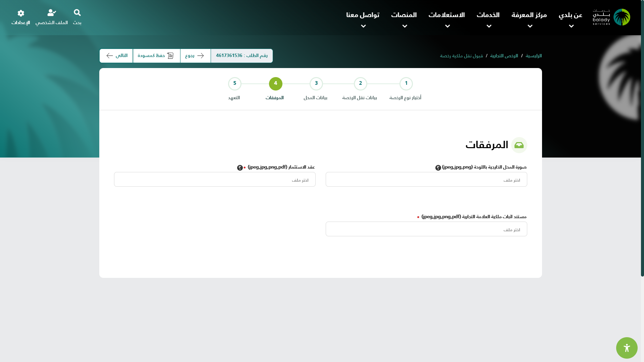This screenshot has width=644, height=362.
Task: Open the accessibility widget button
Action: (627, 348)
